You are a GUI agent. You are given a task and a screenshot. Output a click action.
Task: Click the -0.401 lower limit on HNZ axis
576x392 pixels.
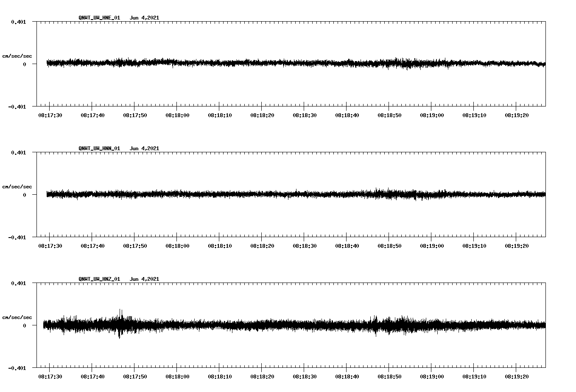coord(17,368)
